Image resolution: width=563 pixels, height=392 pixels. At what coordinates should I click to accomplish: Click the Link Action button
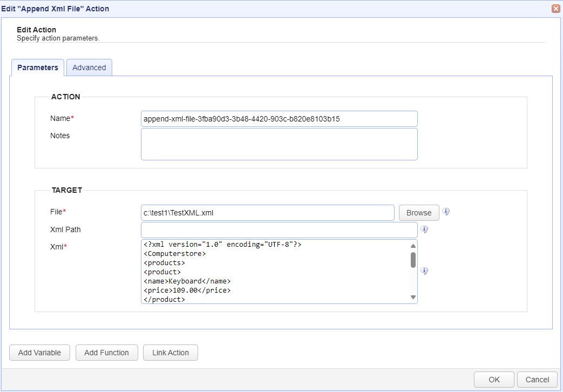coord(170,352)
